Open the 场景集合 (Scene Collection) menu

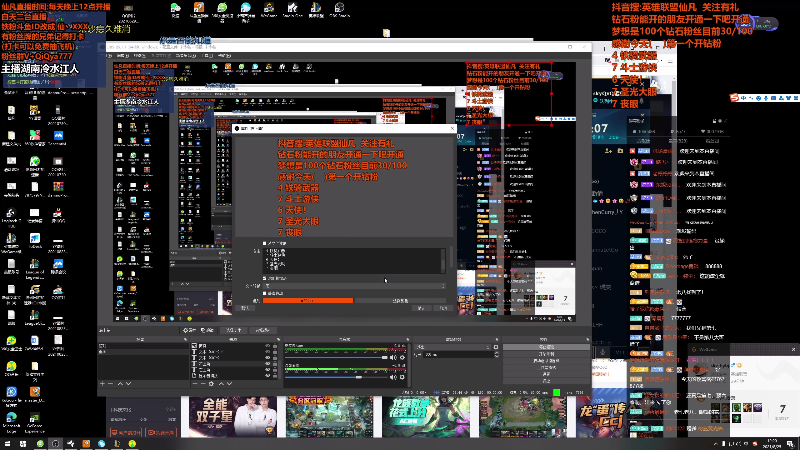tap(186, 55)
